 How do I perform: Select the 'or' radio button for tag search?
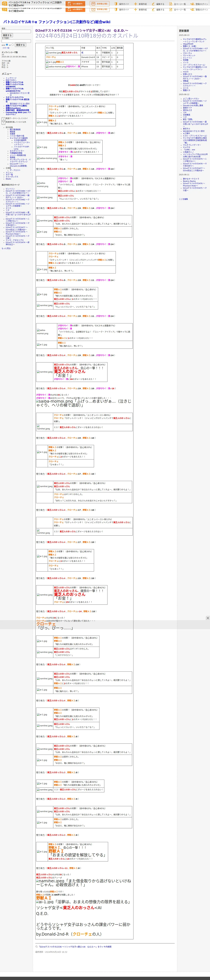coord(13,45)
